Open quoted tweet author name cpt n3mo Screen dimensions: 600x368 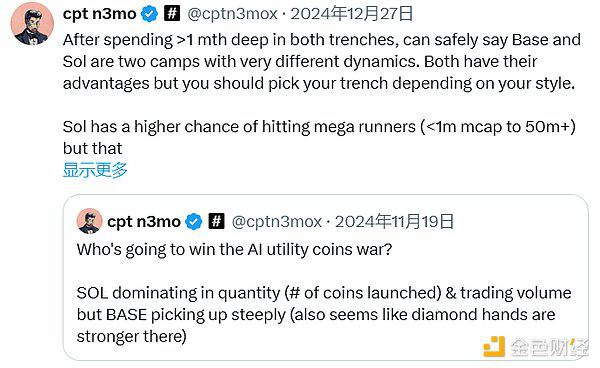click(144, 221)
